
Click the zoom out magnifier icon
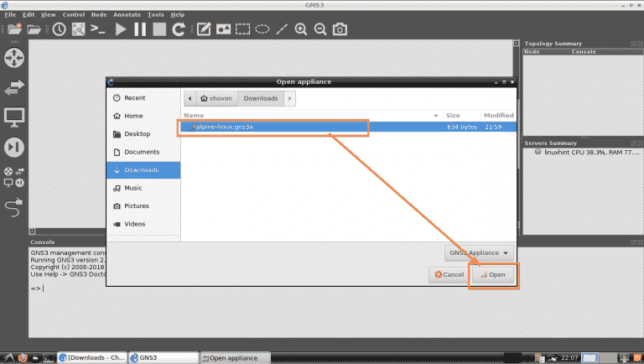point(320,29)
